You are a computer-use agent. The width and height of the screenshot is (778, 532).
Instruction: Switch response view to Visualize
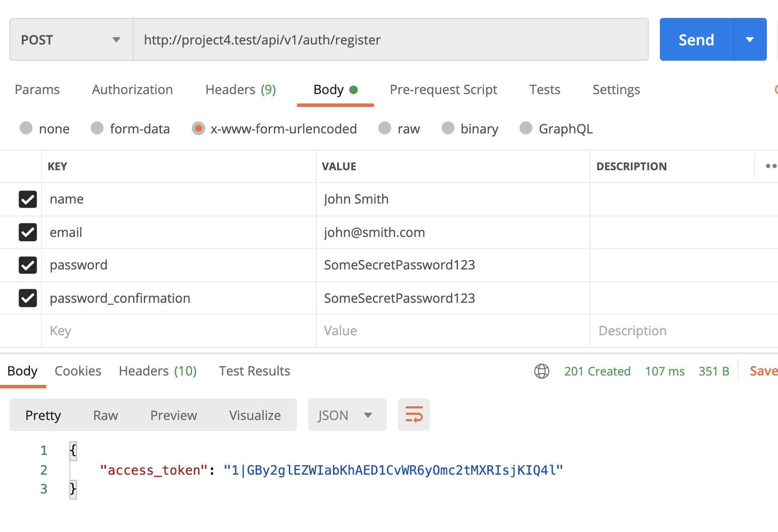click(255, 415)
